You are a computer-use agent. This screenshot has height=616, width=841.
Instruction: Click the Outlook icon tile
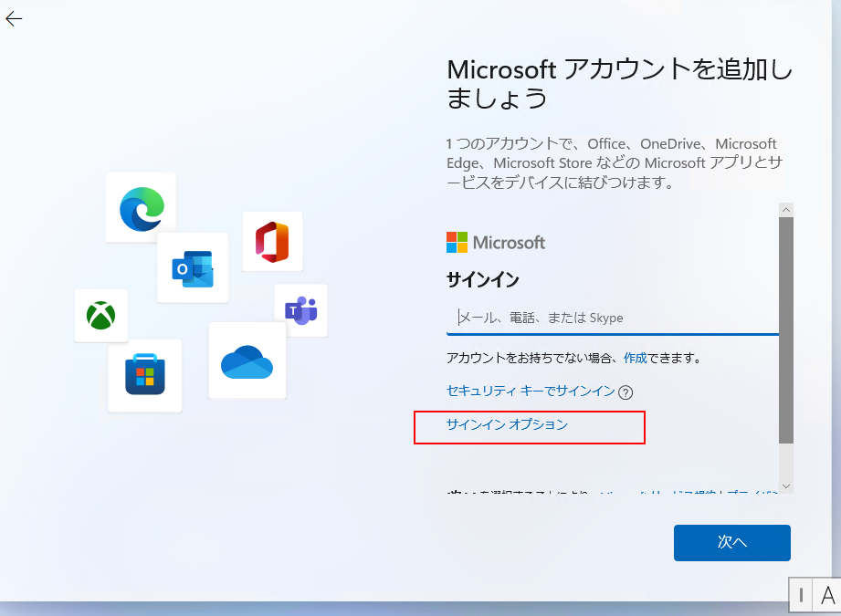coord(193,267)
